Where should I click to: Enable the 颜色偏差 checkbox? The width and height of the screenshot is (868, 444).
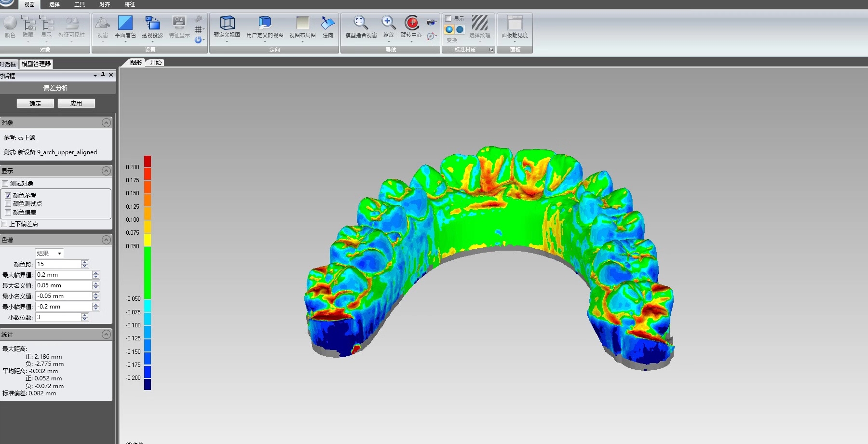pyautogui.click(x=8, y=212)
